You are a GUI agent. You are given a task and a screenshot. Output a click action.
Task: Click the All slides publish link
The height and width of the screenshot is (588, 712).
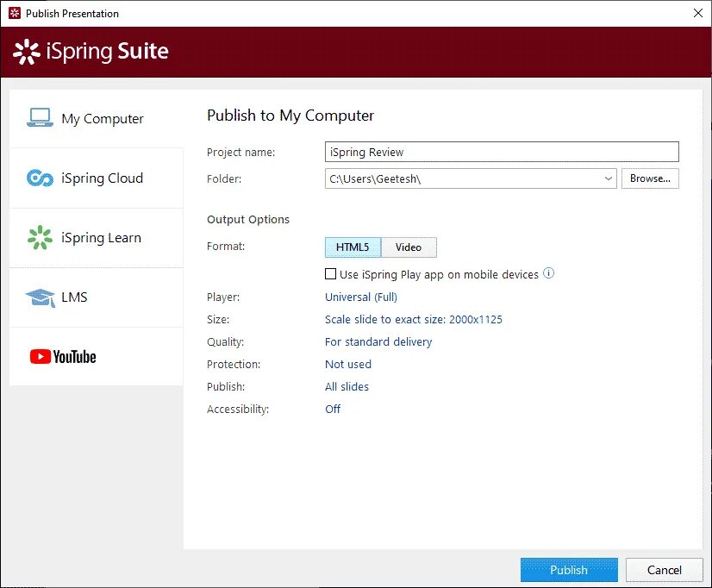(347, 386)
